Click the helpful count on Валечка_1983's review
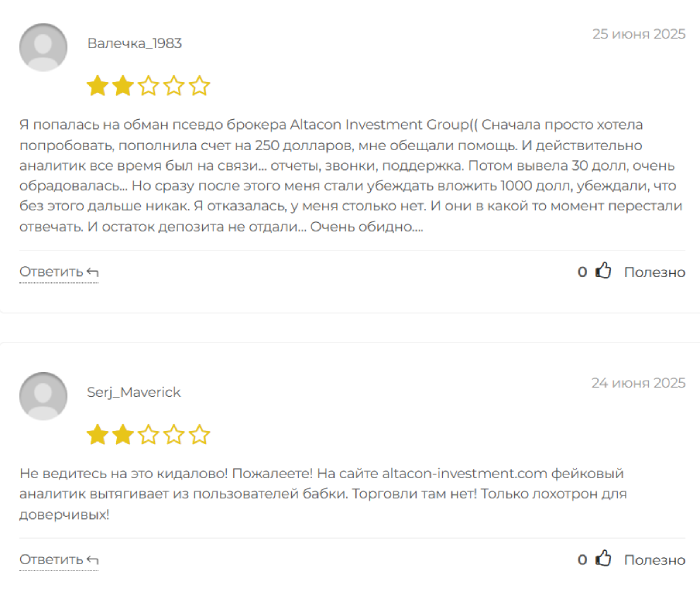 pyautogui.click(x=582, y=272)
